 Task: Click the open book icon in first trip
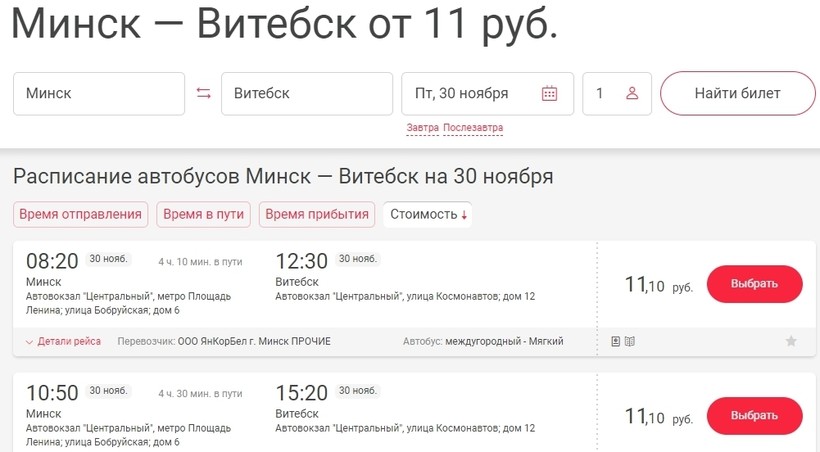pyautogui.click(x=630, y=341)
